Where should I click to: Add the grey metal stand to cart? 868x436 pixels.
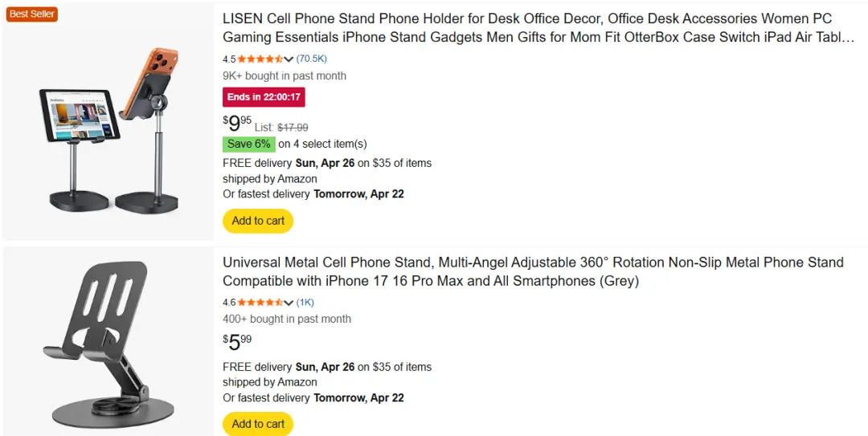[258, 424]
